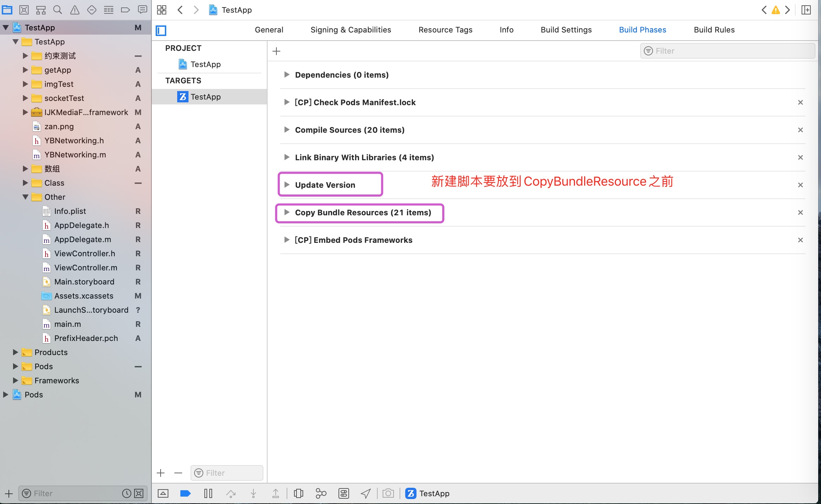Screen dimensions: 821x504
Task: Jump to next issue arrow
Action: (787, 10)
